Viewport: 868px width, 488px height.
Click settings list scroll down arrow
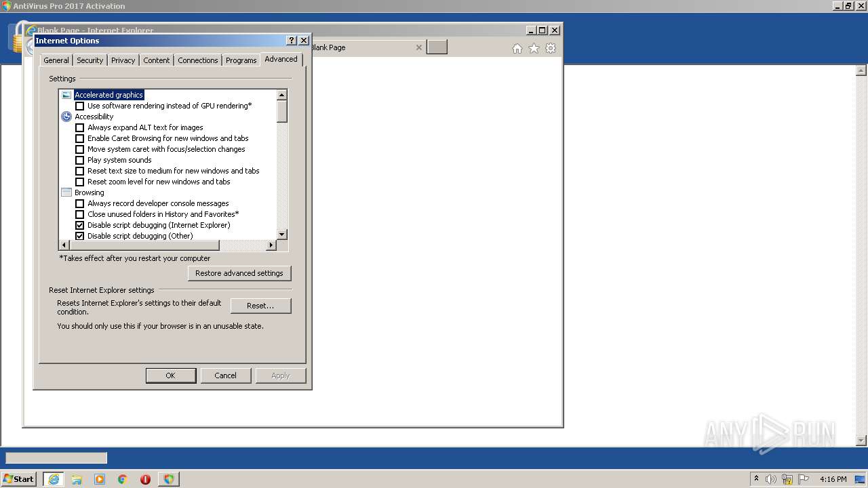click(282, 235)
